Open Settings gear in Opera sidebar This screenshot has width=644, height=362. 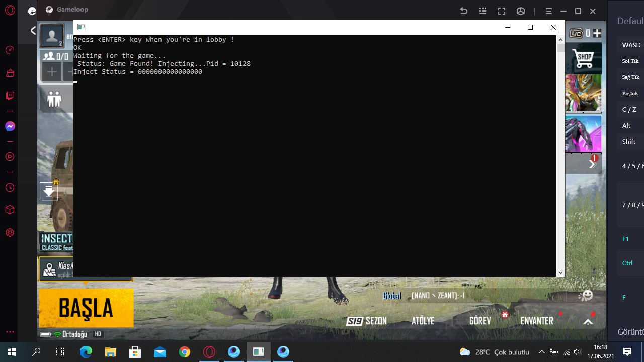(x=10, y=233)
